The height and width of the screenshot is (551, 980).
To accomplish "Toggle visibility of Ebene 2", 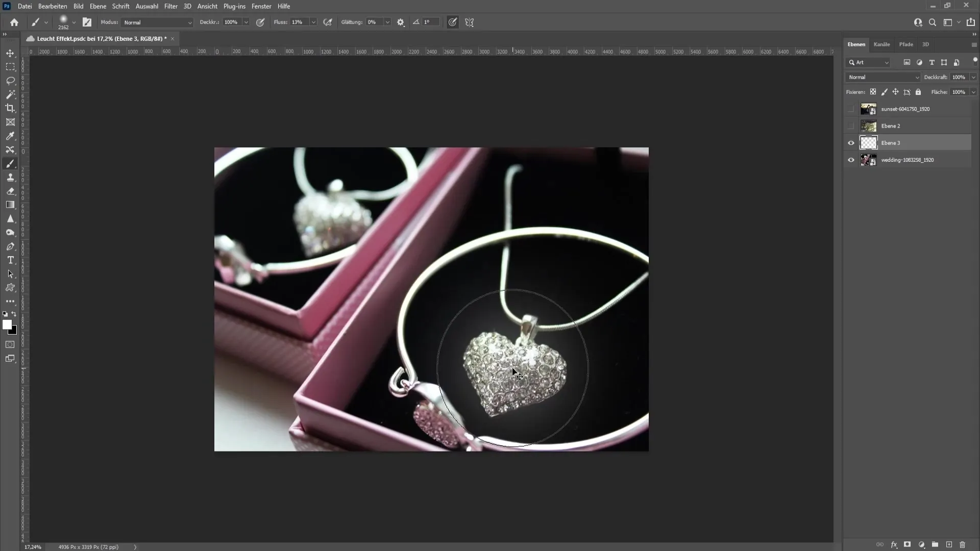I will pyautogui.click(x=851, y=126).
